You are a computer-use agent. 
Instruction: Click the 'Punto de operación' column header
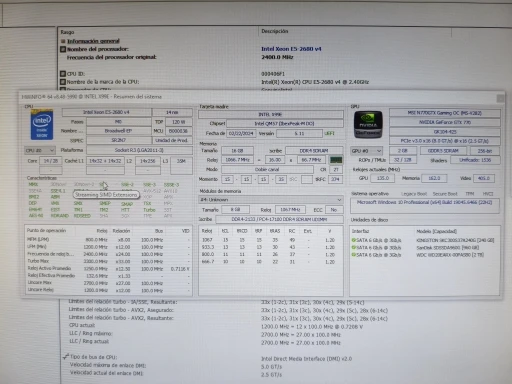pyautogui.click(x=46, y=230)
